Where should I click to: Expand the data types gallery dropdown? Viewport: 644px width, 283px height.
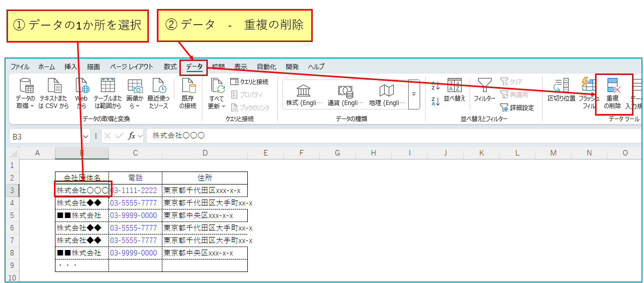(414, 93)
